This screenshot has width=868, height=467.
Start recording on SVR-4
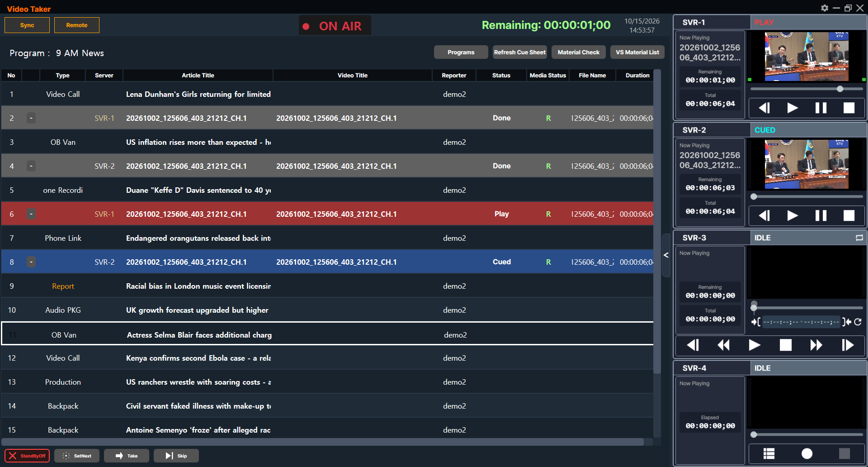pos(807,453)
